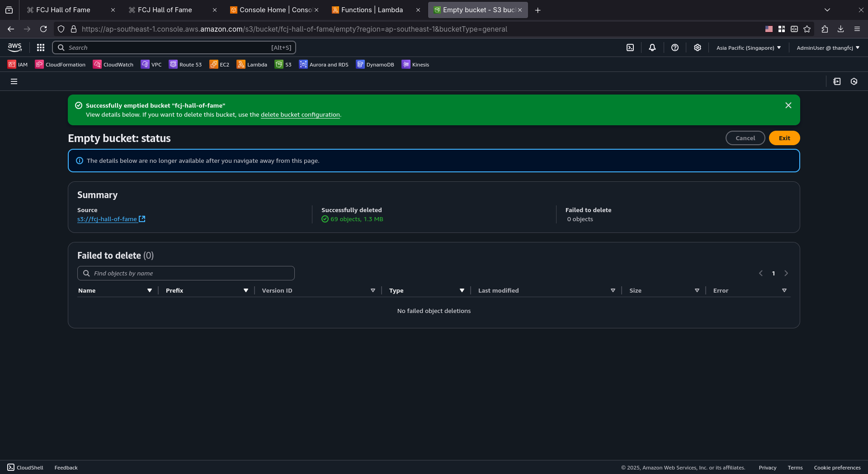Image resolution: width=868 pixels, height=474 pixels.
Task: Open the side navigation hamburger menu
Action: click(x=14, y=81)
